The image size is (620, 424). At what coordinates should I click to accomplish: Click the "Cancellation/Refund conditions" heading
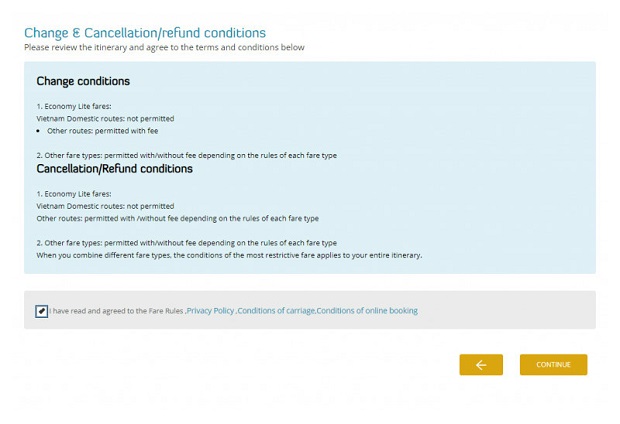[114, 169]
